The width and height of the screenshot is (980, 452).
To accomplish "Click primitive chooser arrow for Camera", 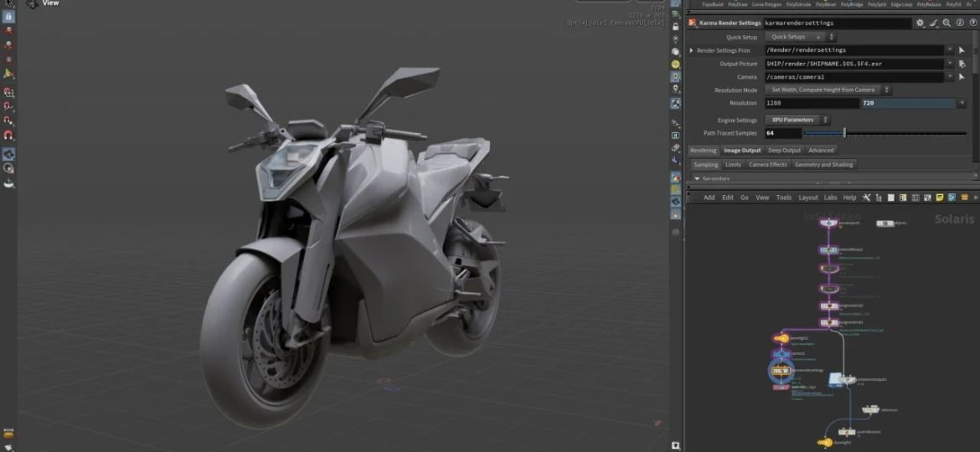I will click(x=962, y=77).
